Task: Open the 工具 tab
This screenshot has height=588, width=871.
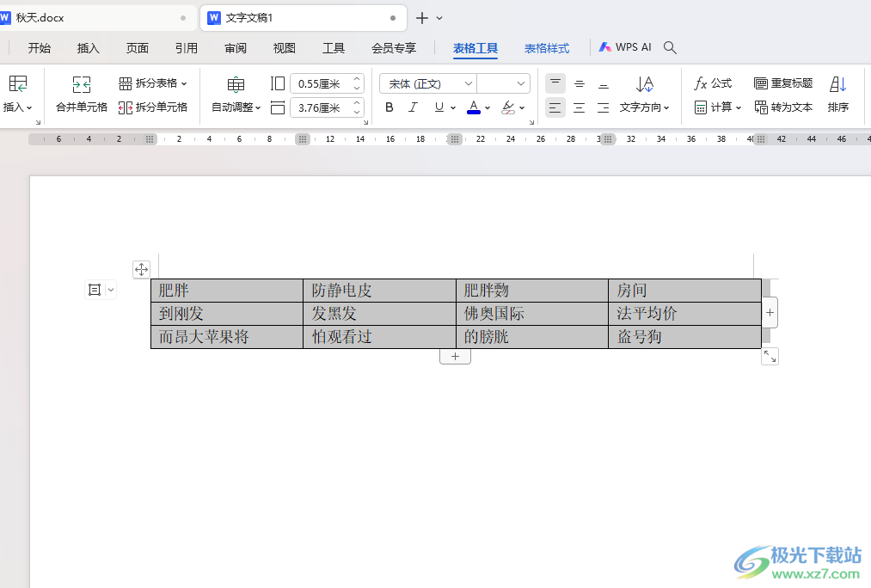Action: point(334,48)
